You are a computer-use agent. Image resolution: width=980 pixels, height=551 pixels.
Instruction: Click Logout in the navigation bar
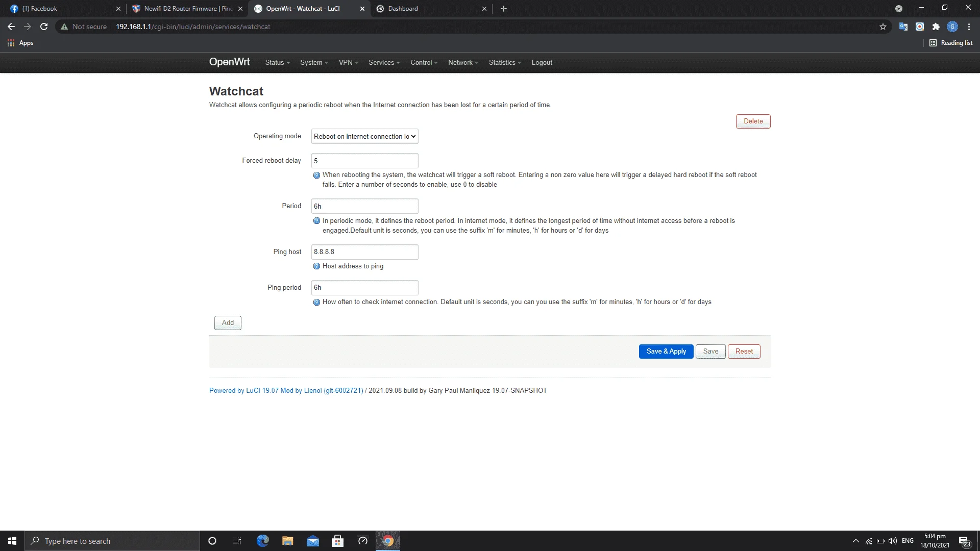(542, 63)
